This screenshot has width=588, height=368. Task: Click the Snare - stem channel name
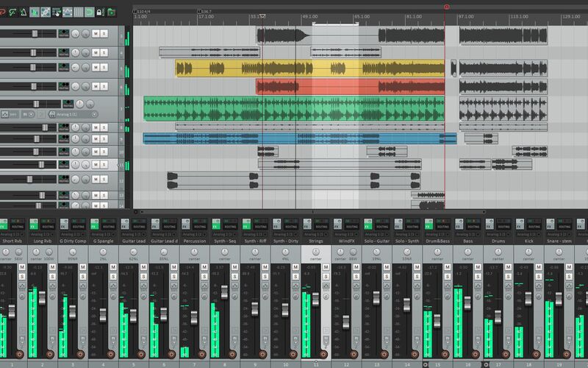pos(559,241)
